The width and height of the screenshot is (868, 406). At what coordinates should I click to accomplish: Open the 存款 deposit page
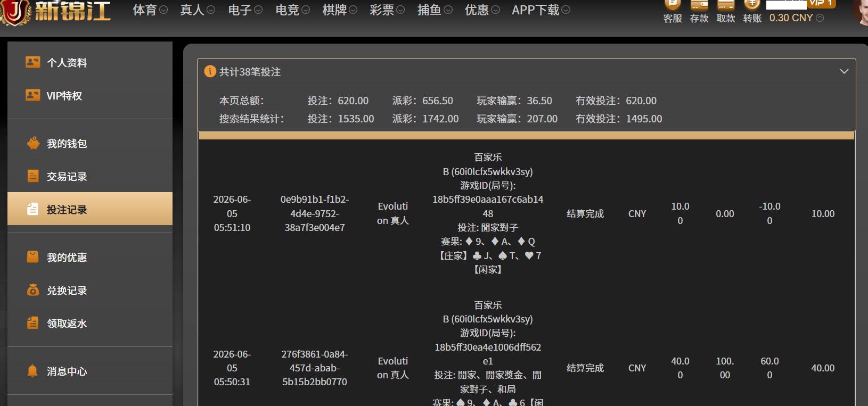click(699, 12)
